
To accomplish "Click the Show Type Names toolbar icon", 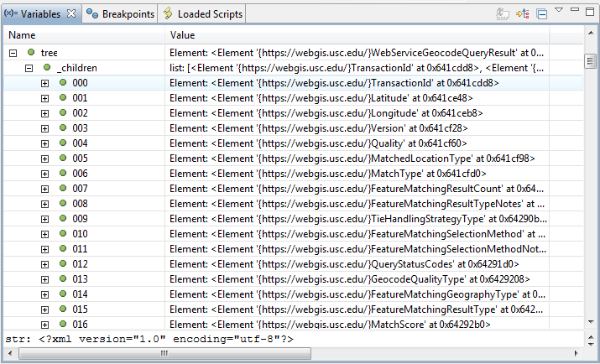I will click(503, 14).
